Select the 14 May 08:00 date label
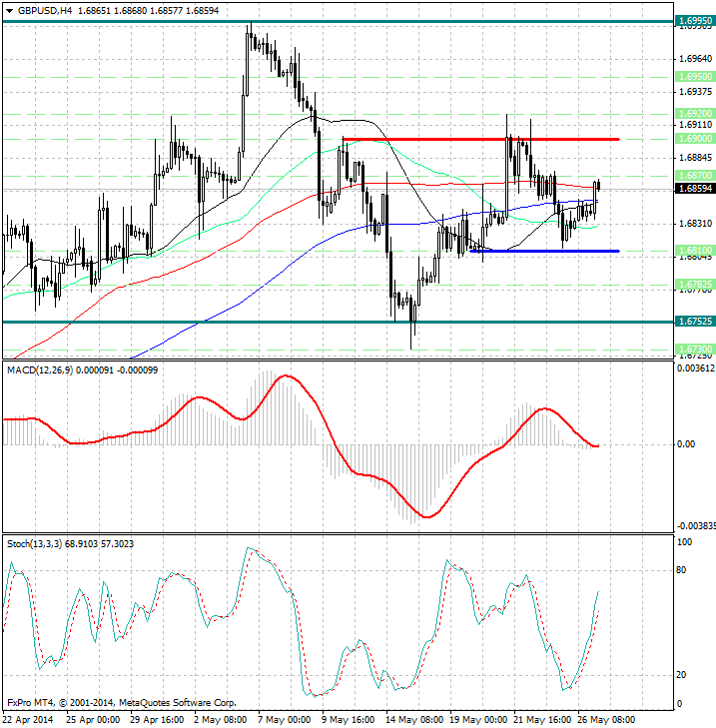 tap(414, 720)
